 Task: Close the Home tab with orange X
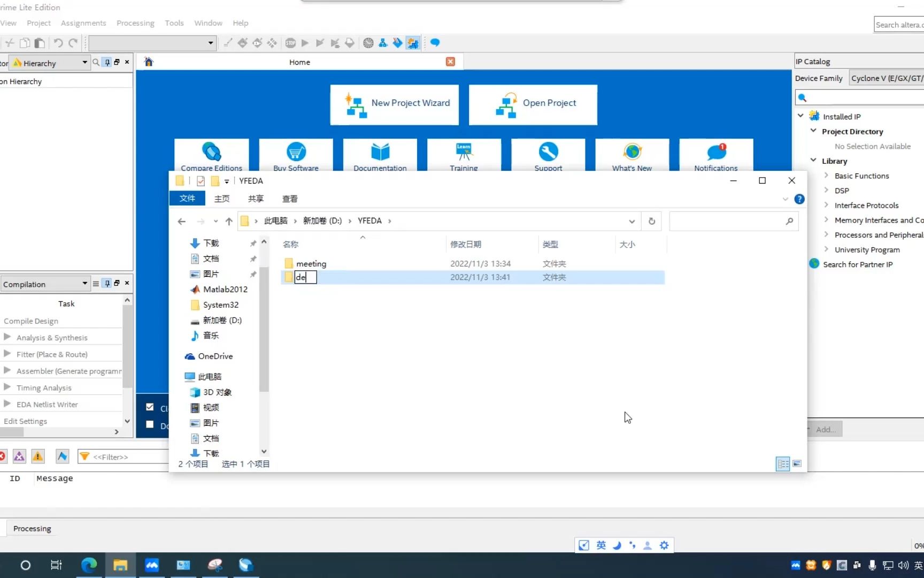(451, 62)
